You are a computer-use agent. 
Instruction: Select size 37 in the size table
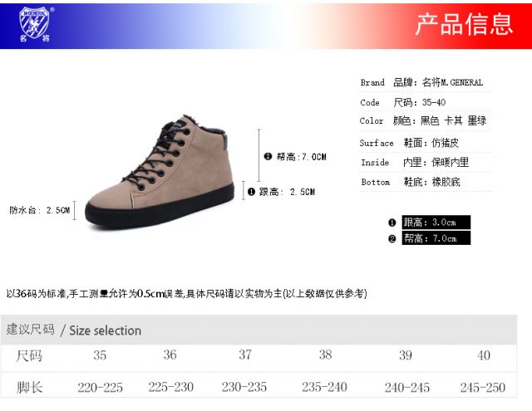click(245, 355)
